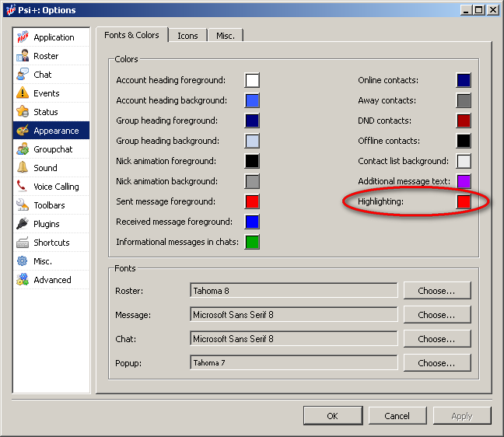
Task: Change the Online contacts color swatch
Action: (464, 80)
